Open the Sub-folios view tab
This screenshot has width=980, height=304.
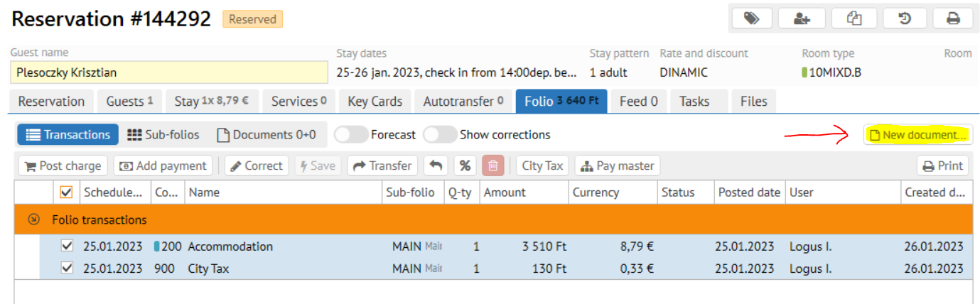coord(163,134)
